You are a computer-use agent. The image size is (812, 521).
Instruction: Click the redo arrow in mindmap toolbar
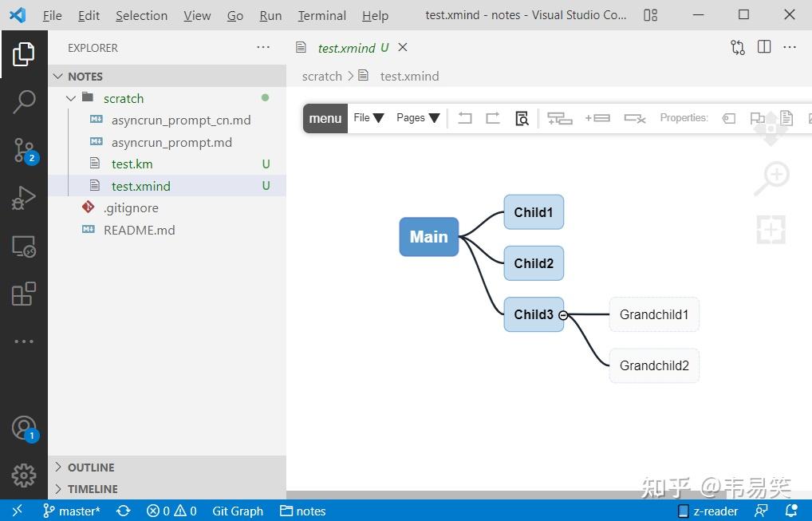point(492,118)
